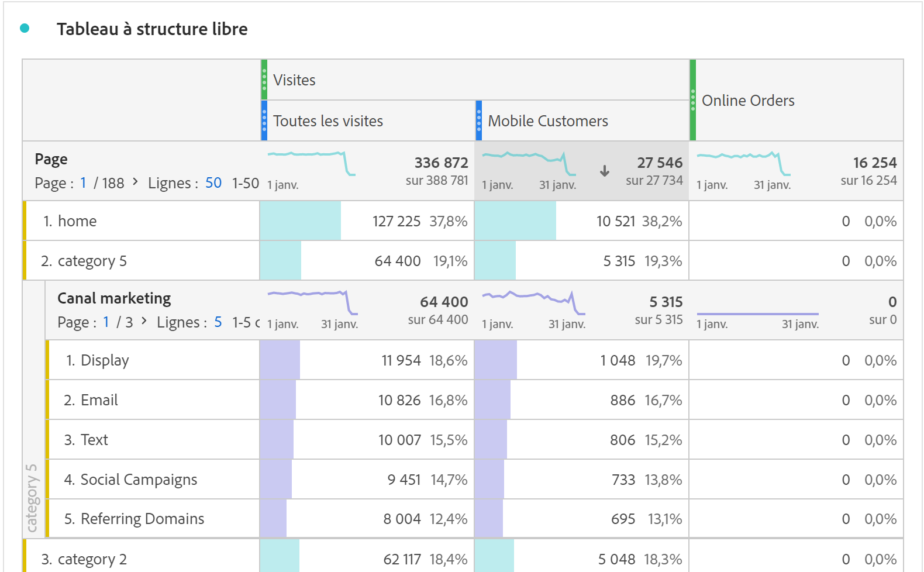Click the Display value 11 954
The height and width of the screenshot is (572, 924).
point(401,360)
